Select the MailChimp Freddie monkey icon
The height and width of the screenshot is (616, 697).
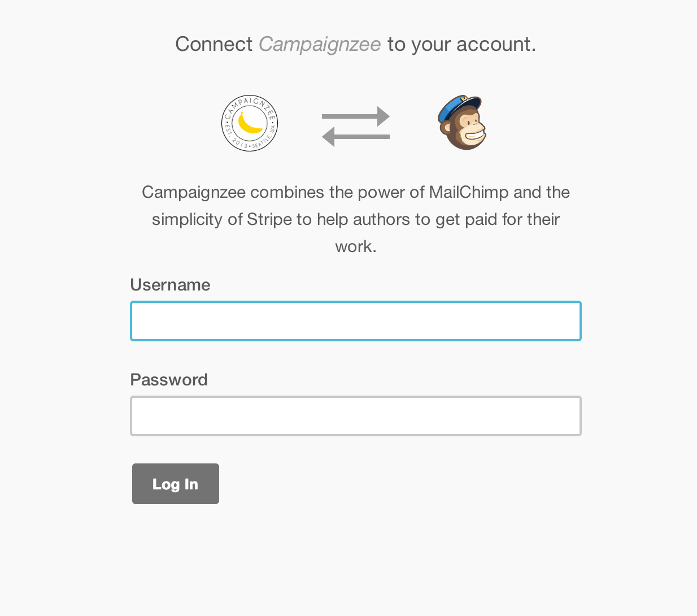click(x=462, y=123)
